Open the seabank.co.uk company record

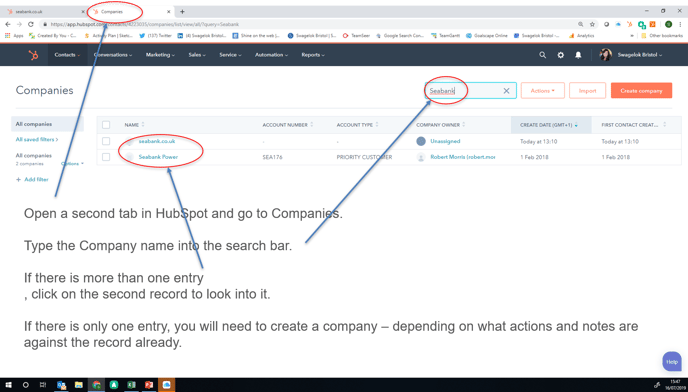(x=157, y=141)
